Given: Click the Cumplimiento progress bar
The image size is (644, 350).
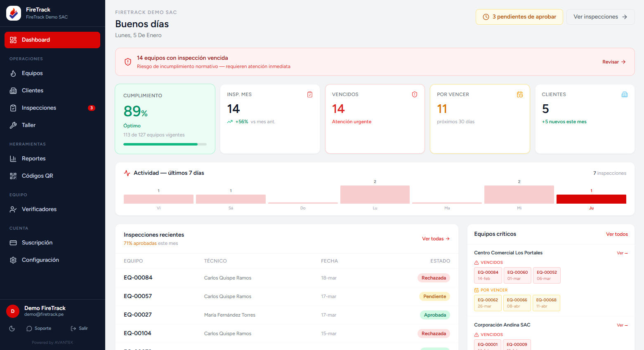Looking at the screenshot, I should pyautogui.click(x=165, y=144).
